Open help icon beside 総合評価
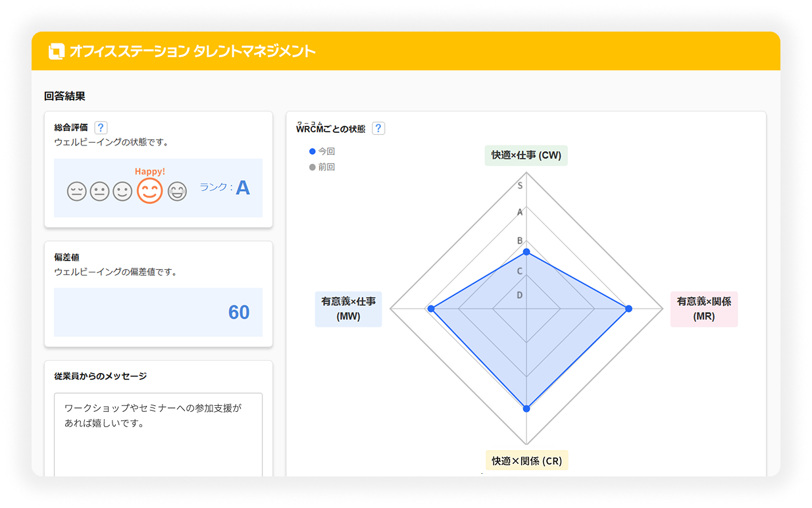This screenshot has height=508, width=812. [x=101, y=128]
